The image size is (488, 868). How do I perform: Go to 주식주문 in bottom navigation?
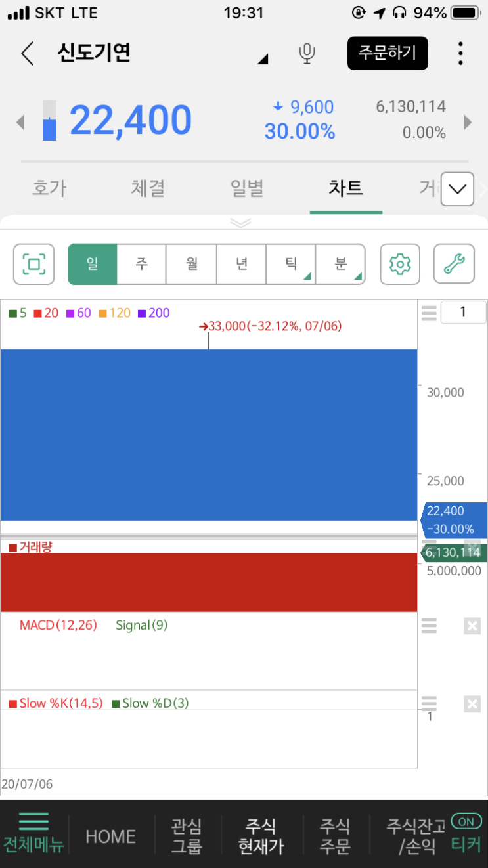[x=335, y=835]
